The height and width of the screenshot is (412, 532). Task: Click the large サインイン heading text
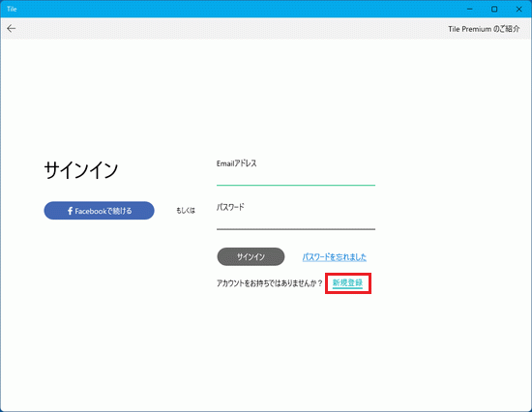tap(80, 170)
